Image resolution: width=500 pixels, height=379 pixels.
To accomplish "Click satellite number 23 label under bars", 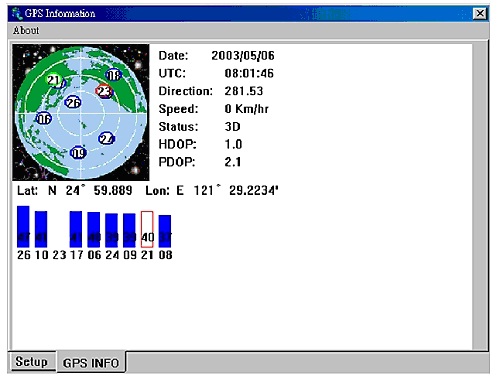I will 59,255.
